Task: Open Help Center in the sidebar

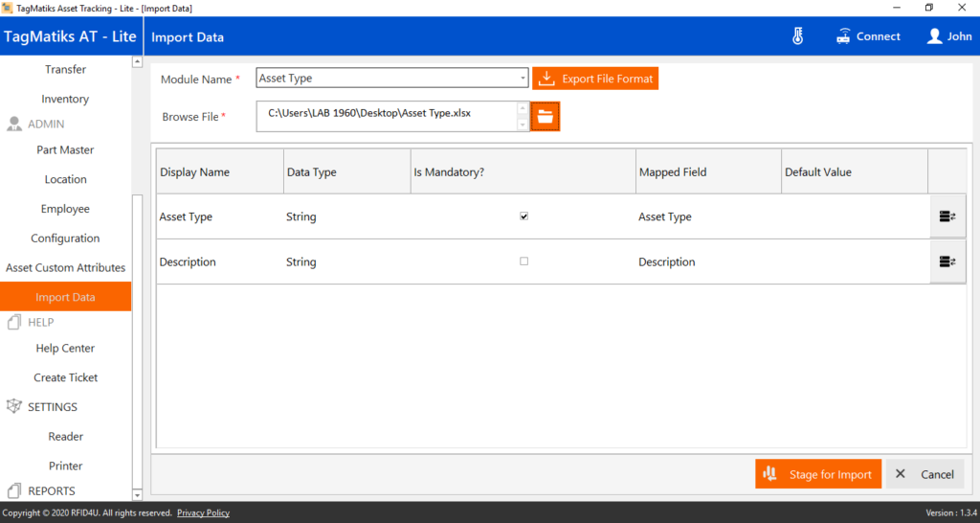Action: coord(66,349)
